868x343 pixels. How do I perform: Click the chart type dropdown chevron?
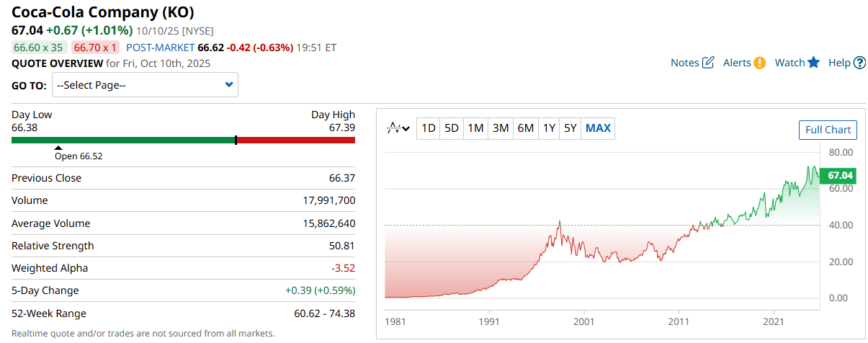point(406,129)
